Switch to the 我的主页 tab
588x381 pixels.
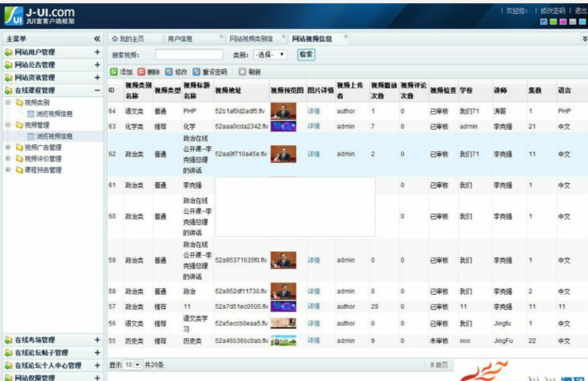click(x=128, y=39)
